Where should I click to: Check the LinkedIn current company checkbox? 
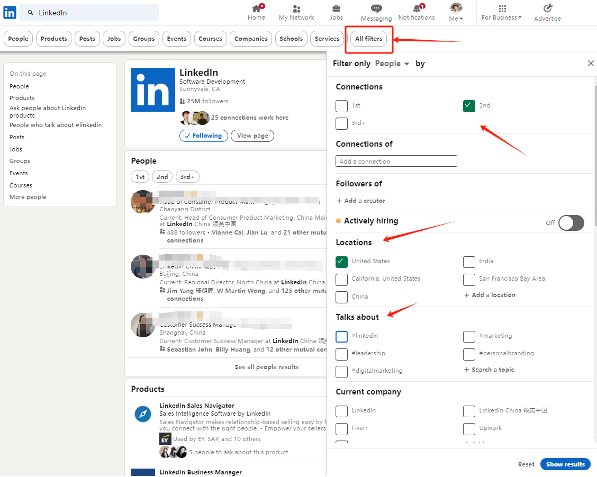pos(342,411)
